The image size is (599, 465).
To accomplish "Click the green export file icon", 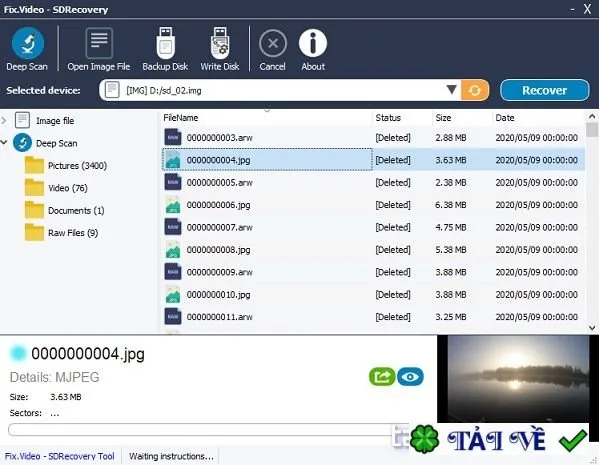I will [382, 377].
